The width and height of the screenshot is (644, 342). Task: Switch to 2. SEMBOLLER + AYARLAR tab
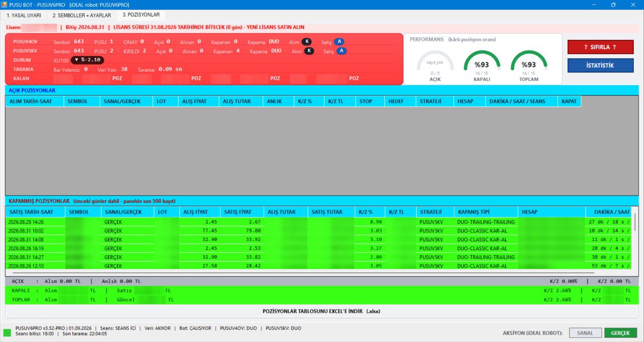[x=82, y=16]
